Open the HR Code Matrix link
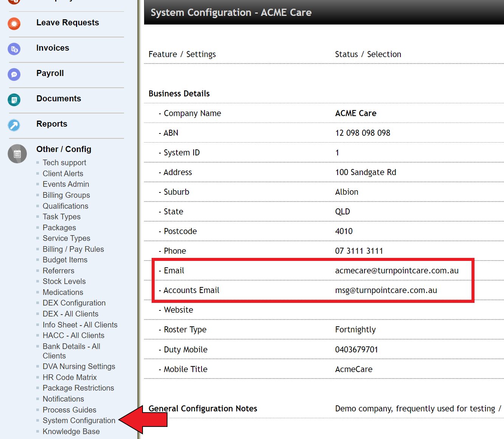Image resolution: width=504 pixels, height=439 pixels. 70,377
